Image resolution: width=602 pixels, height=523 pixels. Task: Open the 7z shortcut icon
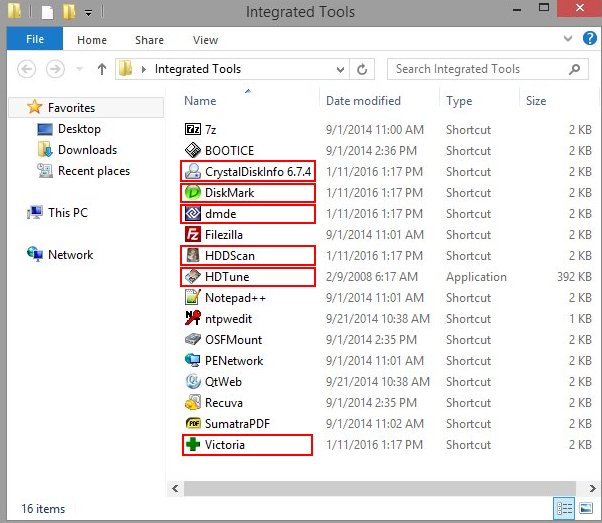[192, 129]
